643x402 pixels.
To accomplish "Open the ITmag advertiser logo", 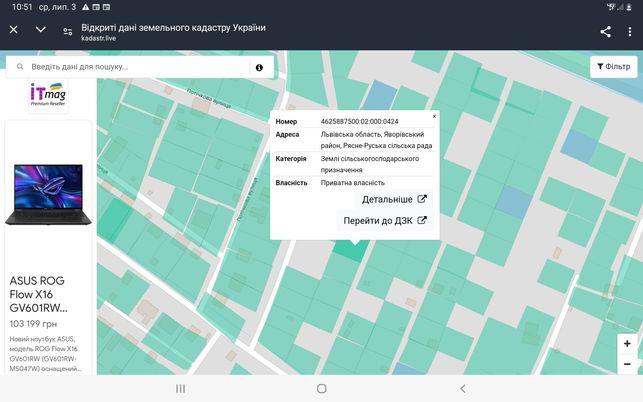I will [x=48, y=94].
